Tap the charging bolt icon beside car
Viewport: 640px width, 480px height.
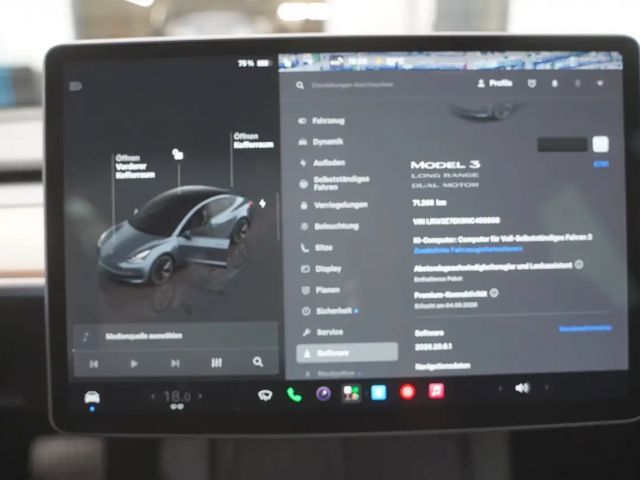click(262, 203)
